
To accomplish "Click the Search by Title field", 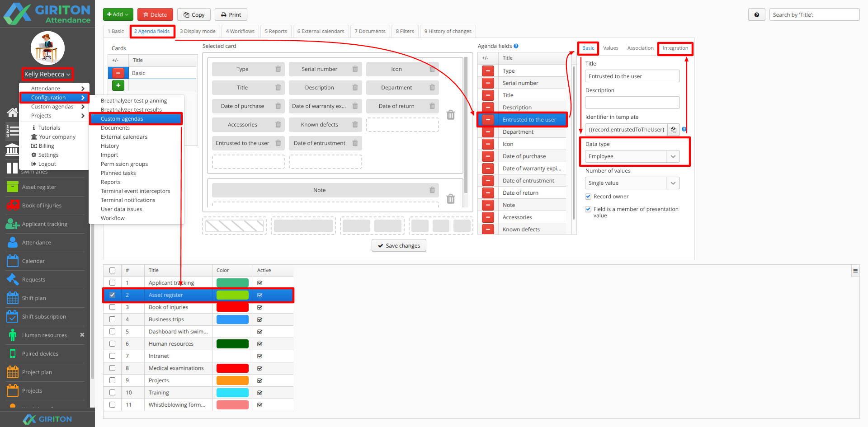I will click(x=814, y=14).
